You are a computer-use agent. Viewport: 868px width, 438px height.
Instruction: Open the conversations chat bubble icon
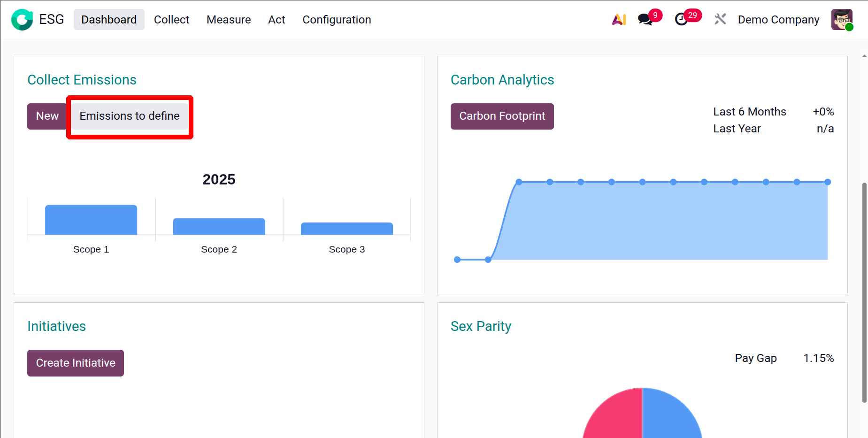[645, 20]
